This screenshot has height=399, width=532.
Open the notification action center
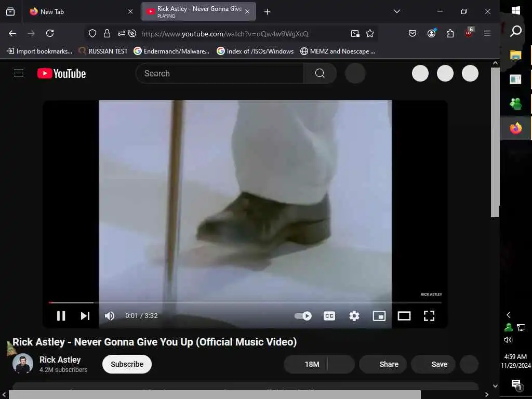516,384
